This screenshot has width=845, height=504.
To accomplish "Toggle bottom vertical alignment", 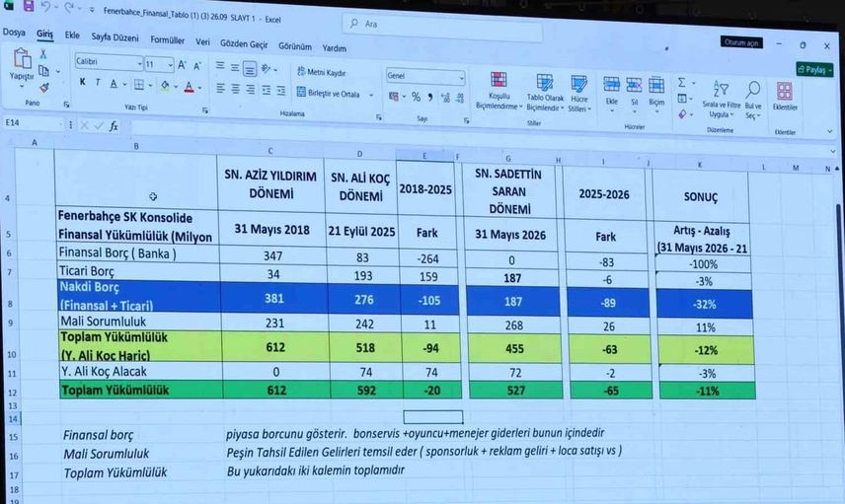I will click(250, 68).
